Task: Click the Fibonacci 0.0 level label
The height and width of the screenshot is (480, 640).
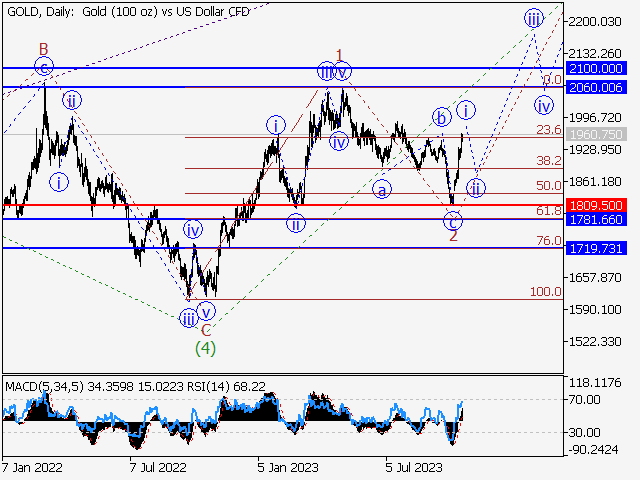Action: [x=552, y=79]
